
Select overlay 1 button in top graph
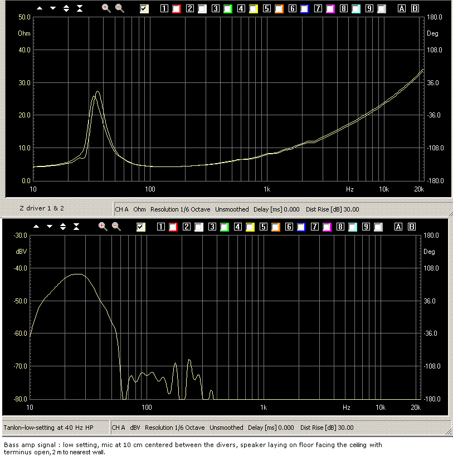pyautogui.click(x=164, y=8)
